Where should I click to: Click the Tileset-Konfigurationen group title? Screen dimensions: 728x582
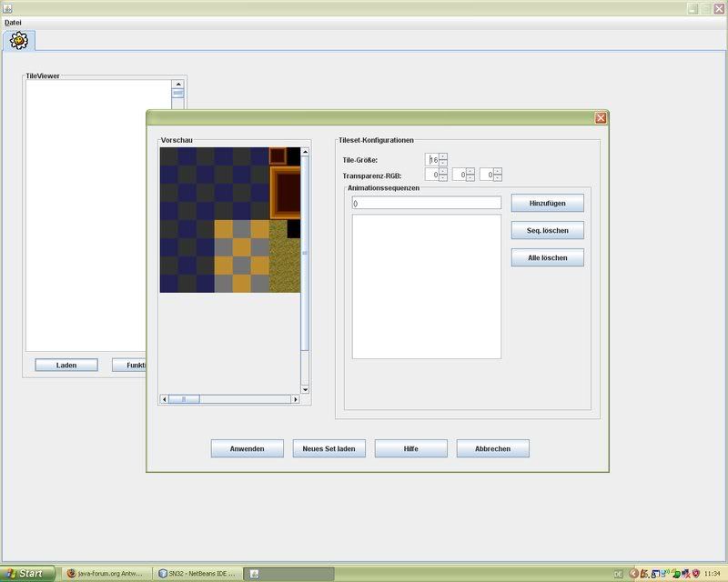click(376, 140)
